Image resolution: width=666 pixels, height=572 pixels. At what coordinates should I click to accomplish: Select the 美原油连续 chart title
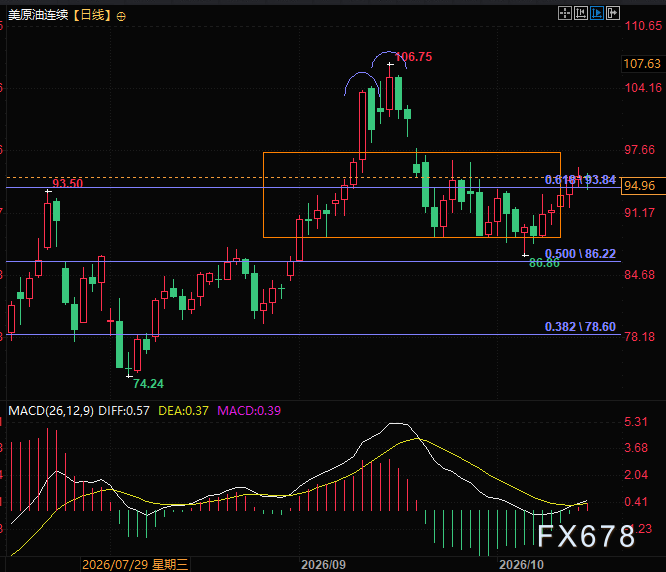[38, 15]
